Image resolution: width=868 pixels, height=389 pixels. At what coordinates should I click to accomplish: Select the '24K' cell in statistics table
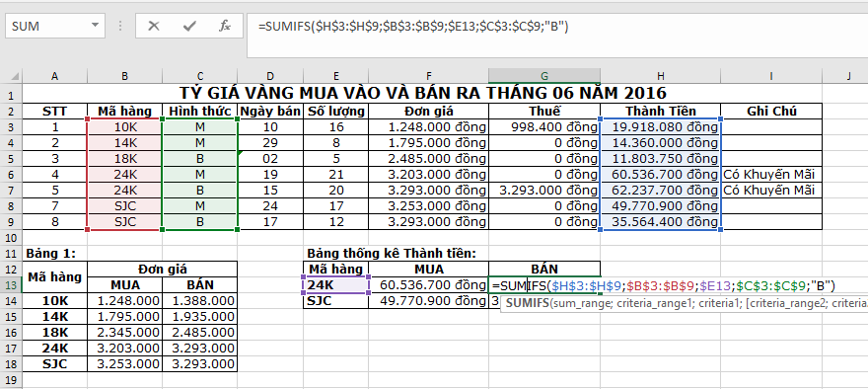[x=335, y=285]
